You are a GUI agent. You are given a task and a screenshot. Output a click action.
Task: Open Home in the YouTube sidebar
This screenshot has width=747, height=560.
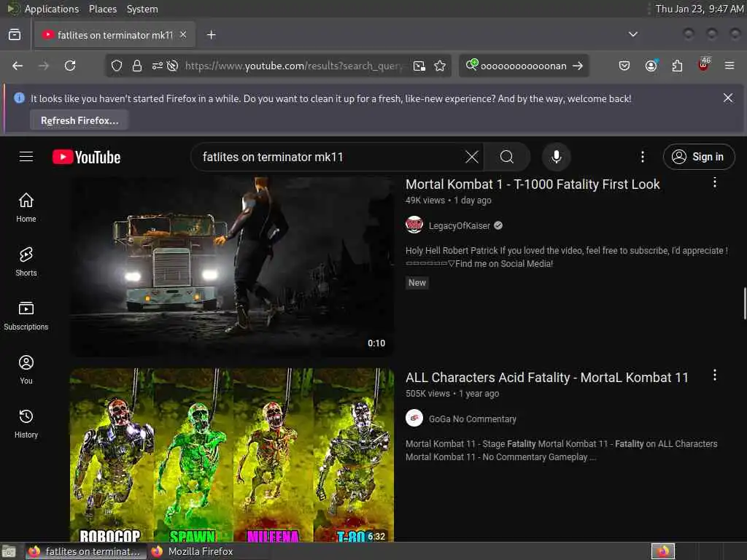pyautogui.click(x=26, y=208)
